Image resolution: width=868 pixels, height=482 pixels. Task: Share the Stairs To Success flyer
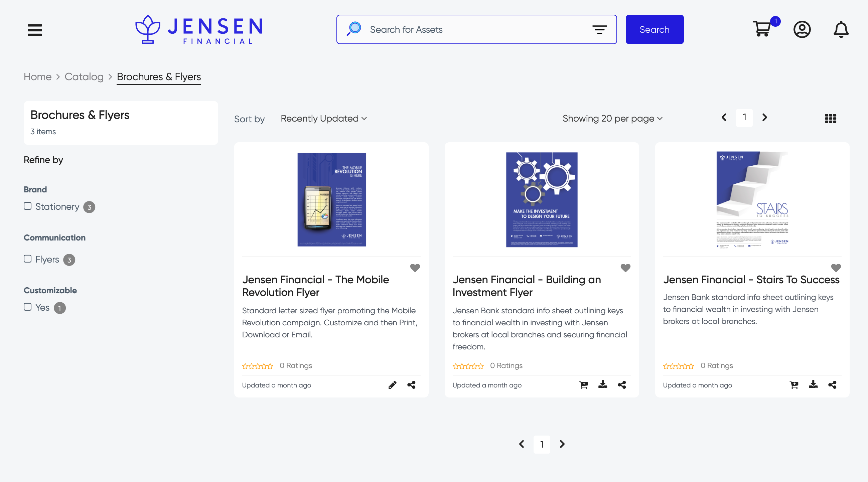[832, 385]
